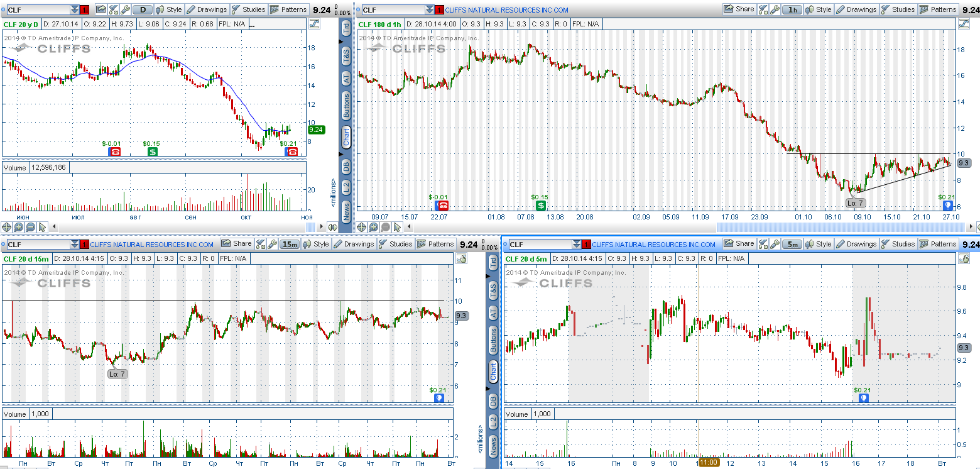This screenshot has width=980, height=469.
Task: Click the 1h timeframe button
Action: (x=793, y=9)
